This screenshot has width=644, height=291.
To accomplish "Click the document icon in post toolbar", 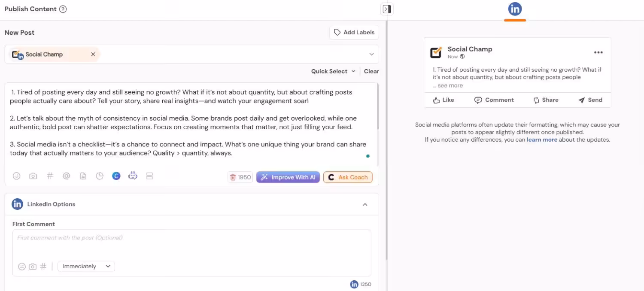I will click(83, 176).
